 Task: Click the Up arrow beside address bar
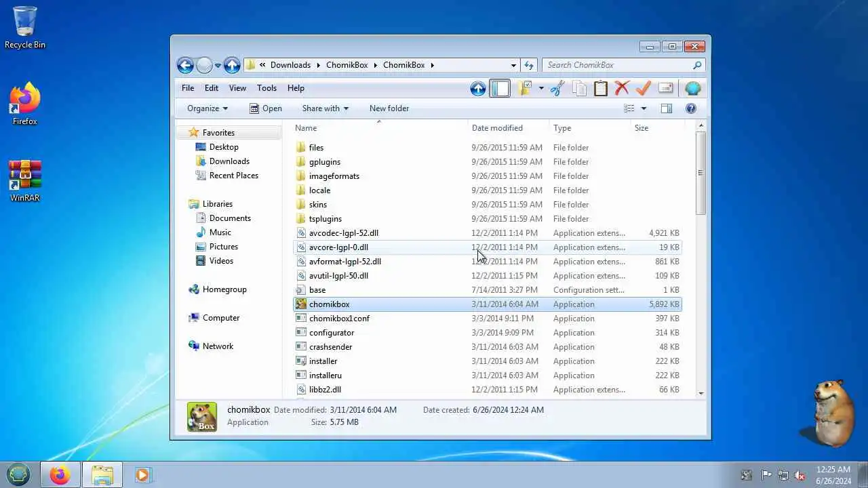(x=232, y=65)
